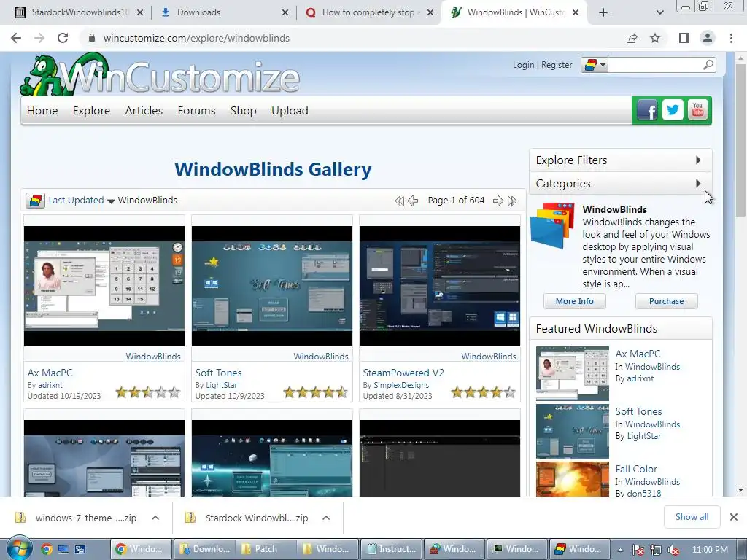Open the Facebook icon in site header
The width and height of the screenshot is (747, 560).
click(647, 111)
